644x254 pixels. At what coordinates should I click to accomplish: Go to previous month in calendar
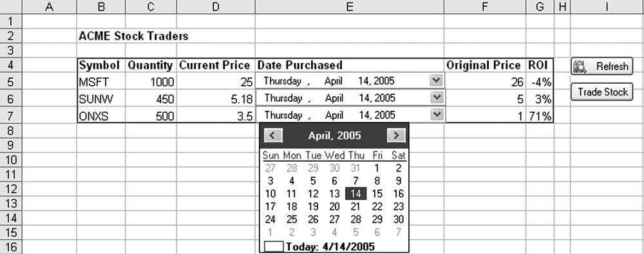click(273, 135)
